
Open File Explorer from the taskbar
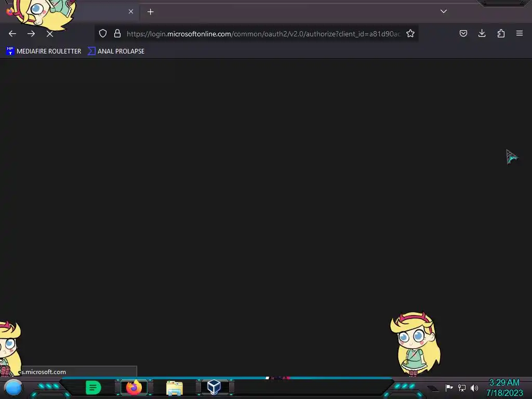pyautogui.click(x=175, y=388)
